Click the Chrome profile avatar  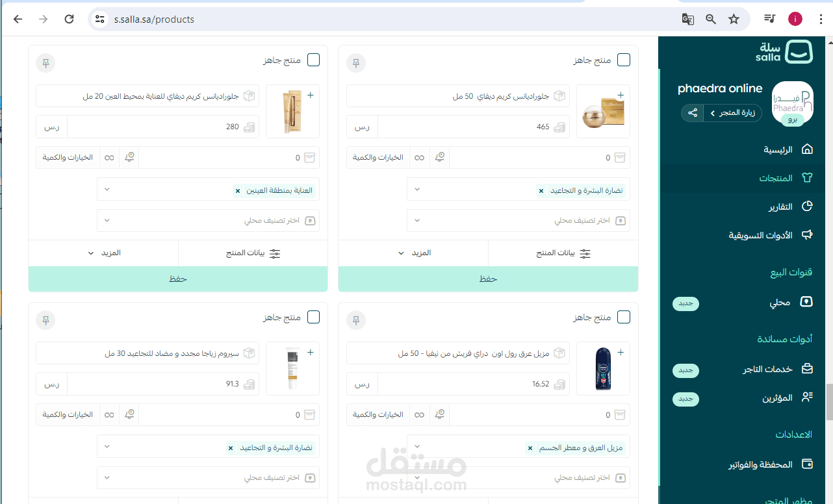pos(795,19)
